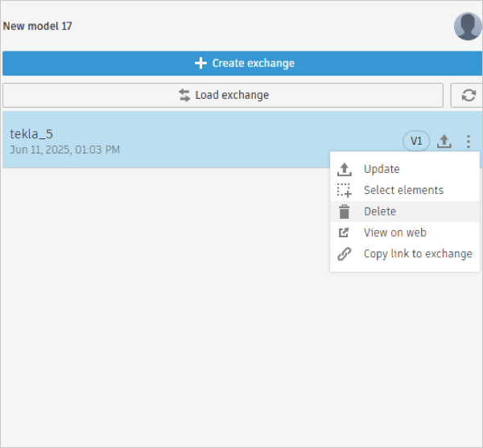
Task: Click the Create exchange button
Action: [242, 64]
